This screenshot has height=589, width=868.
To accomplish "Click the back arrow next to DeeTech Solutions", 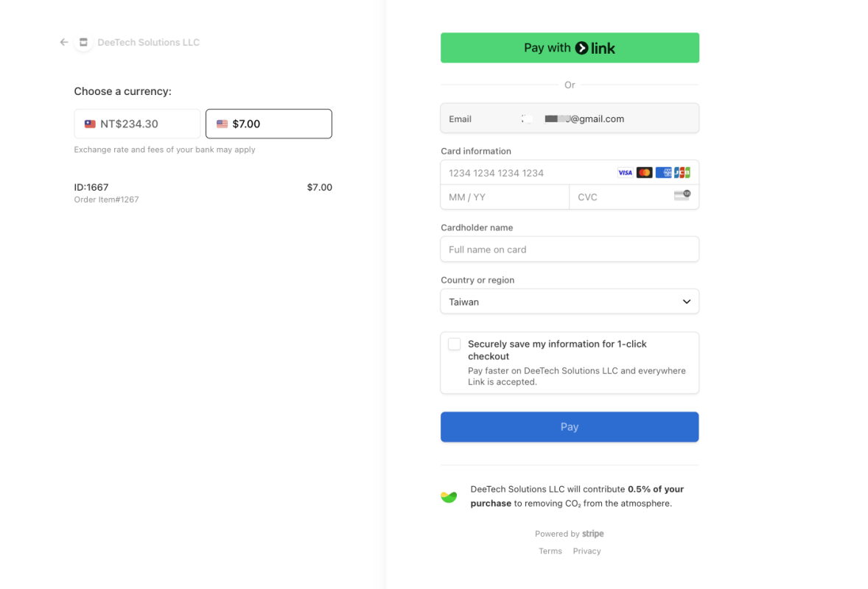I will (64, 42).
